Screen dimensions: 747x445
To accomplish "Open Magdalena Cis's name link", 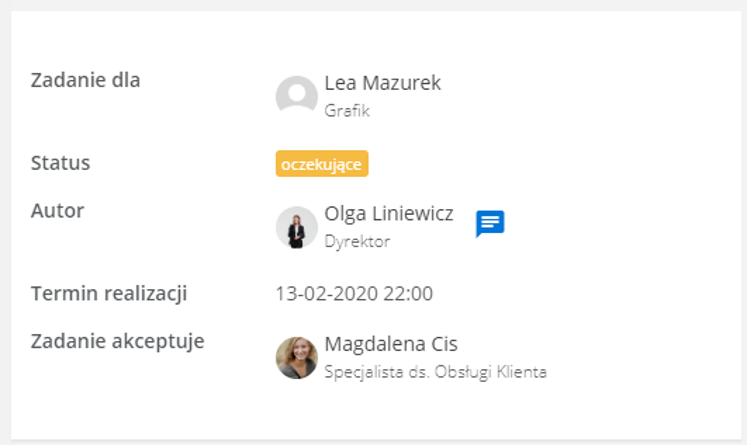I will pos(391,344).
